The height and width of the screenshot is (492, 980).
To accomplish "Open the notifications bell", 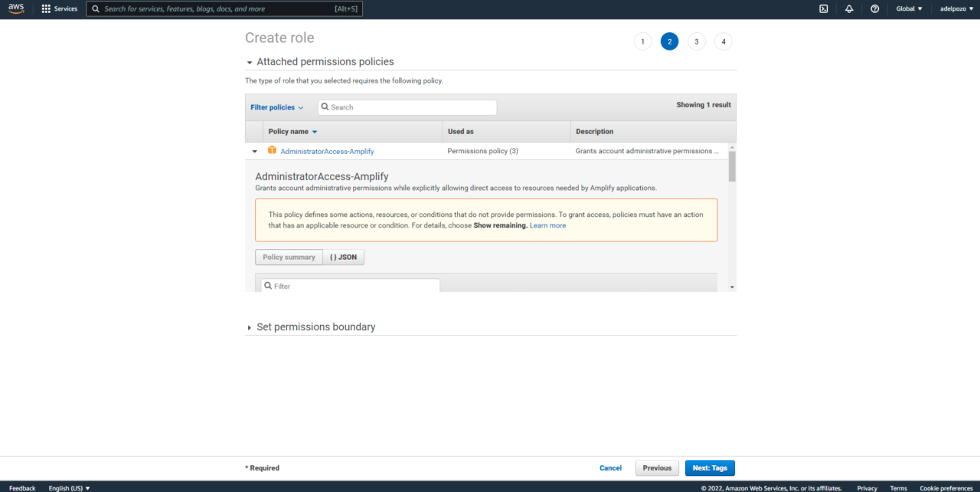I will coord(849,9).
